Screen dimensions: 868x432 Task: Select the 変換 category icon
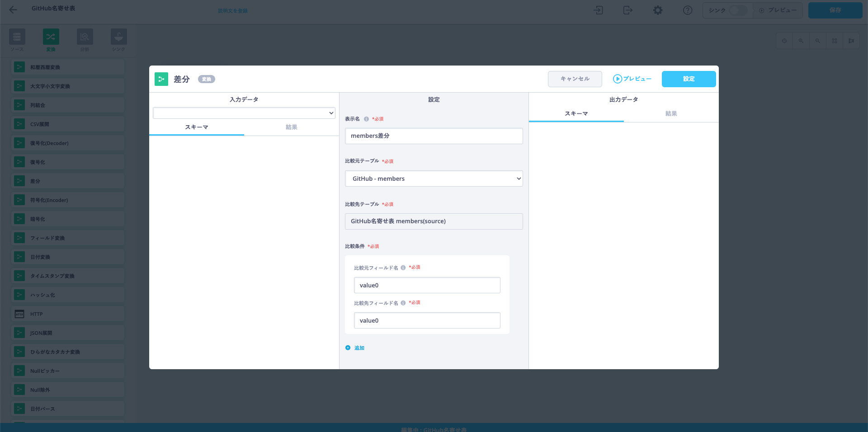[x=51, y=37]
